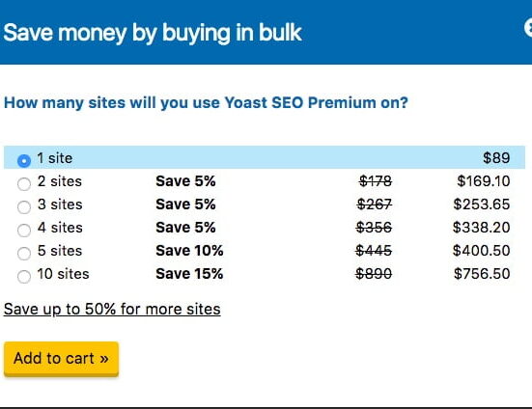Click the '3 sites' text label
This screenshot has width=532, height=409.
point(60,204)
